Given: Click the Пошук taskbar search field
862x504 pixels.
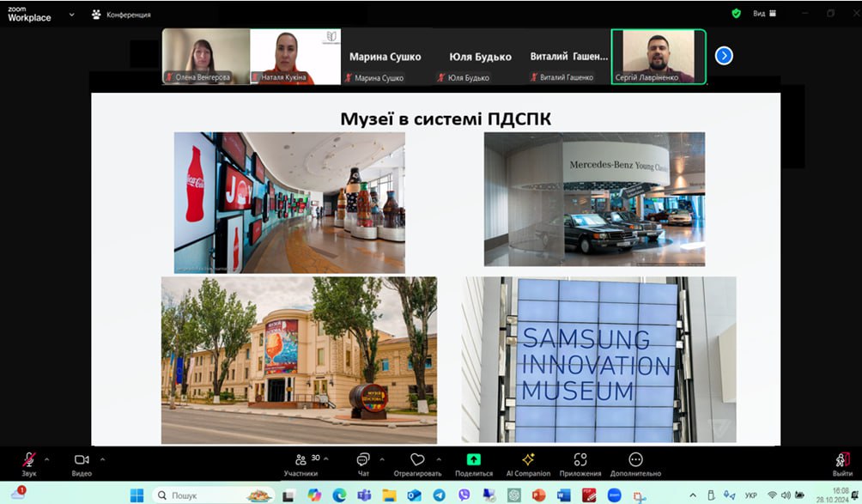Looking at the screenshot, I should pos(213,495).
